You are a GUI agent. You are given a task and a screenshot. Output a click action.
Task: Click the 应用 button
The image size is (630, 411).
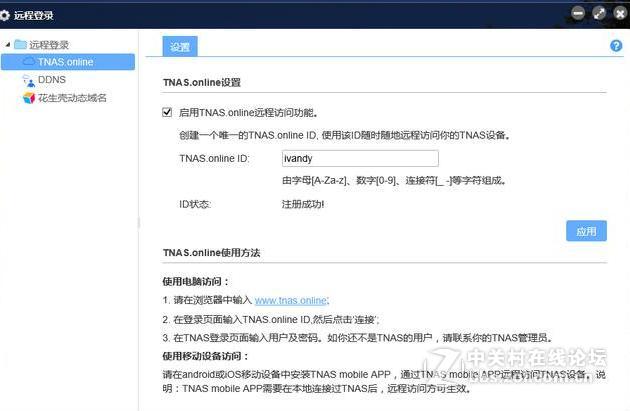click(586, 231)
